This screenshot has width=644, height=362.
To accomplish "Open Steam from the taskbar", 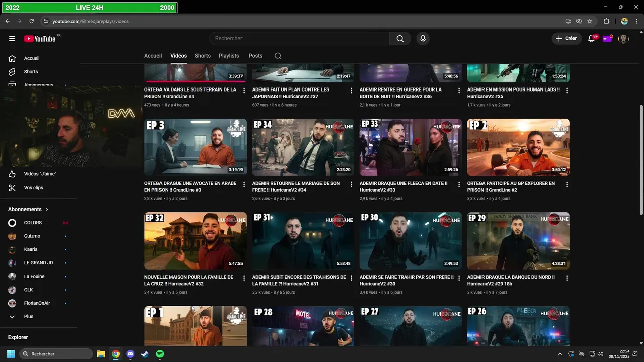I will click(x=145, y=354).
